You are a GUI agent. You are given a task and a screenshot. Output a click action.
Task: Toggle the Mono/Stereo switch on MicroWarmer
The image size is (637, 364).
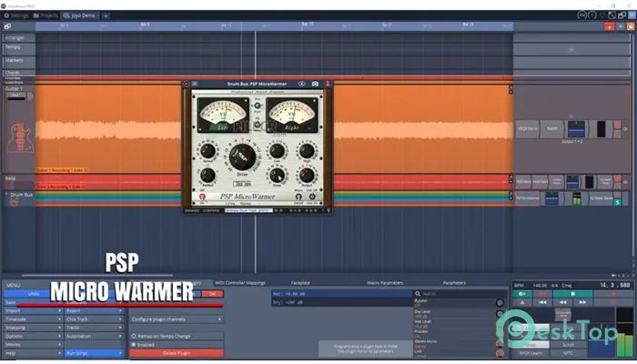(298, 197)
